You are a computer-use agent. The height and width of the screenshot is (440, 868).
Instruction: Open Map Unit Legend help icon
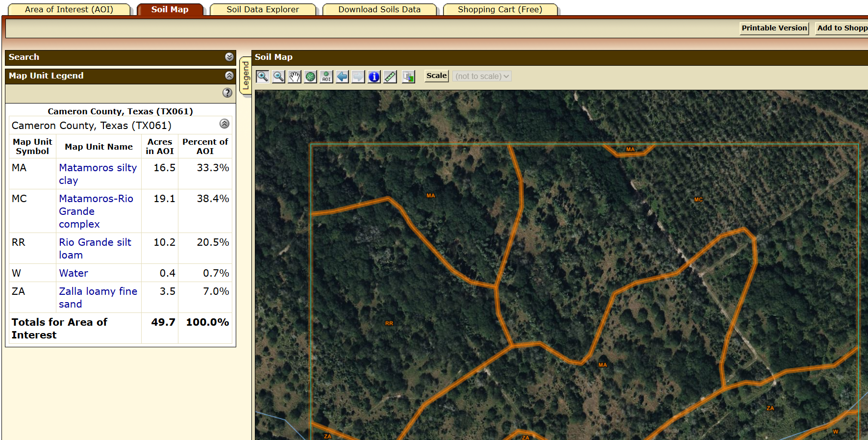227,93
